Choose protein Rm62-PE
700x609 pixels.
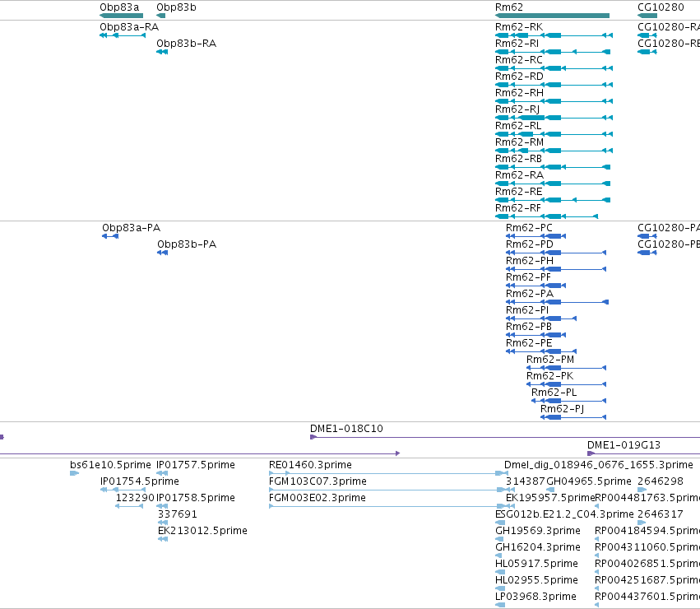[x=529, y=344]
